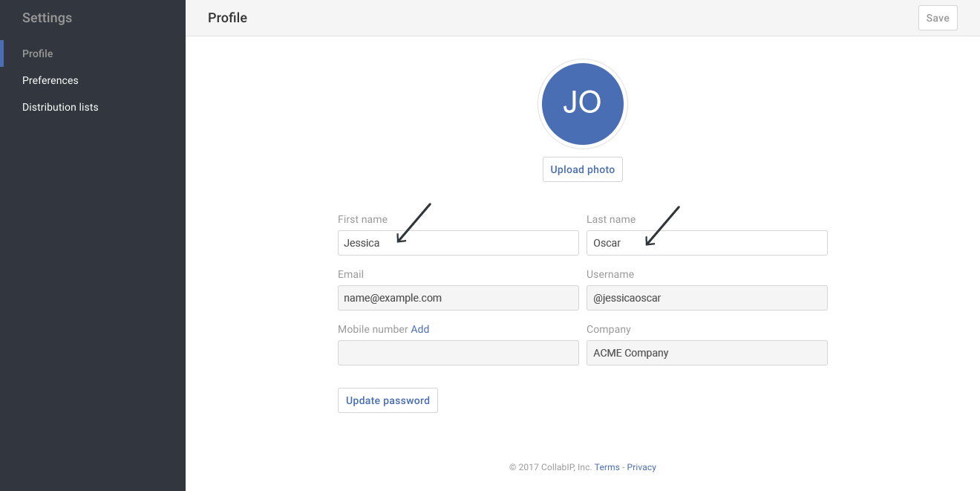The width and height of the screenshot is (980, 491).
Task: Select the empty Mobile number field
Action: (458, 353)
